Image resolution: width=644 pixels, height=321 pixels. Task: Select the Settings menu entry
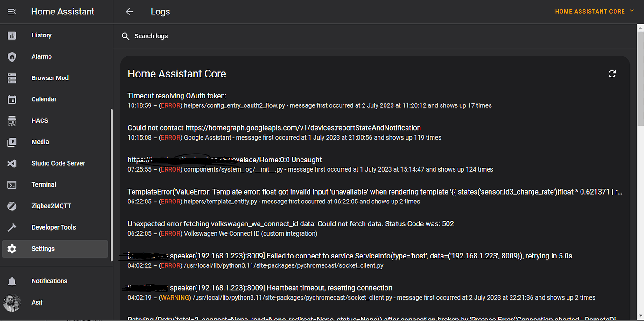pos(43,248)
